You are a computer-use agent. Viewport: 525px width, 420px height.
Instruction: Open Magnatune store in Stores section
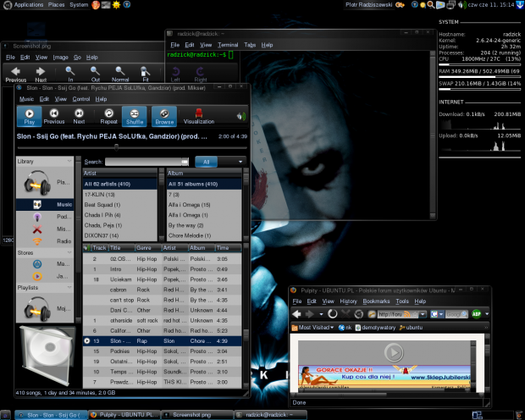pos(45,264)
